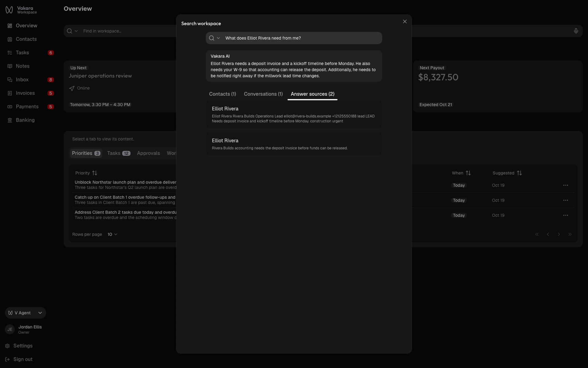Go to last page of table

(x=570, y=234)
